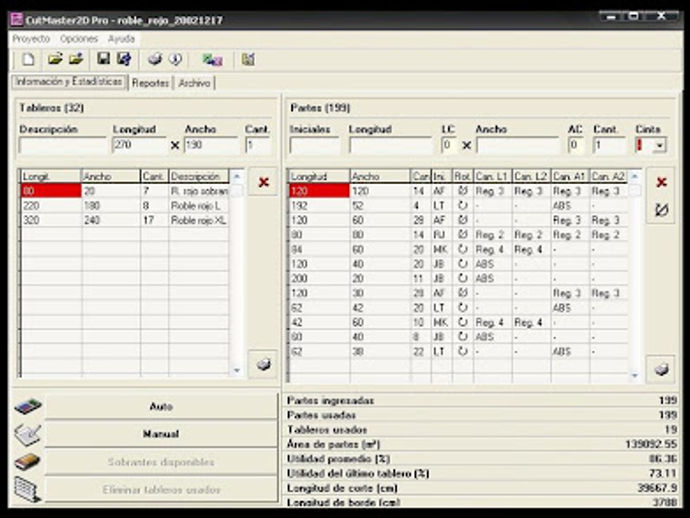Image resolution: width=690 pixels, height=518 pixels.
Task: Click the Tableros Descripción input field
Action: tap(63, 145)
